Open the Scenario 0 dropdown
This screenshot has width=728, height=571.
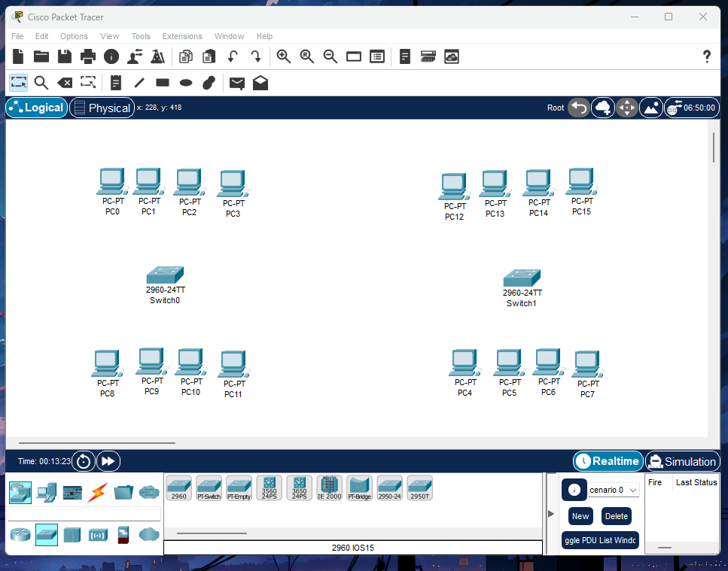pos(614,490)
